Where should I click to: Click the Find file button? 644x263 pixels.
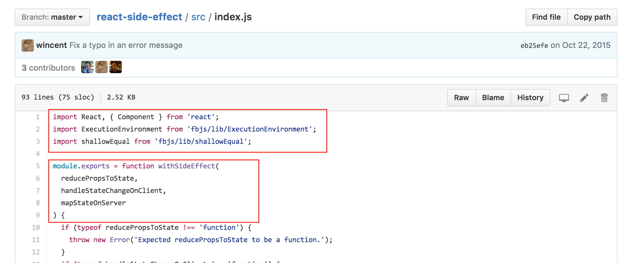pos(546,17)
